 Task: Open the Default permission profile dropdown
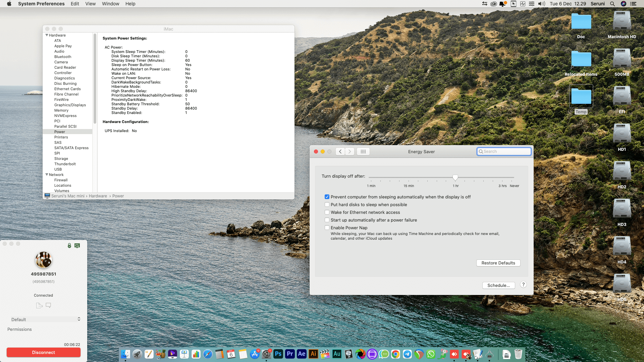(45, 319)
